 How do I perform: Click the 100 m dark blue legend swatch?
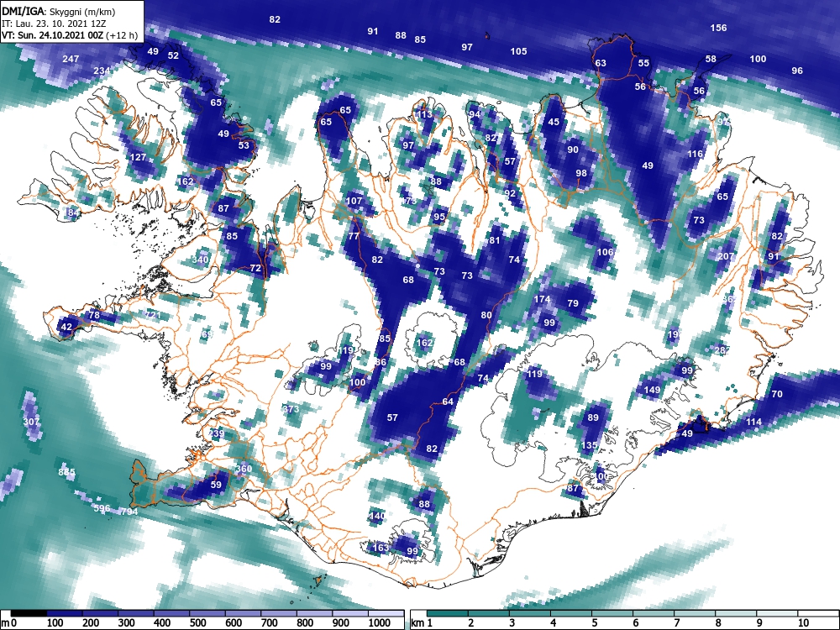coord(65,613)
